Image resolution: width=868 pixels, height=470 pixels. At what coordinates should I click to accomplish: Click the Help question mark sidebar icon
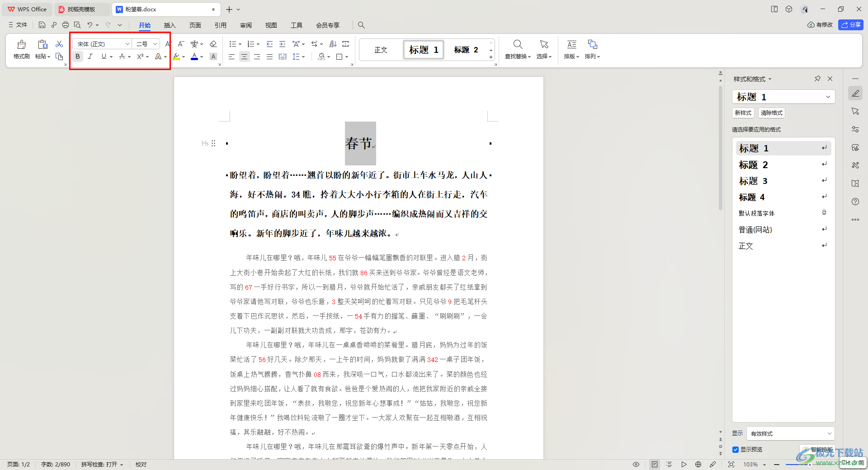855,202
